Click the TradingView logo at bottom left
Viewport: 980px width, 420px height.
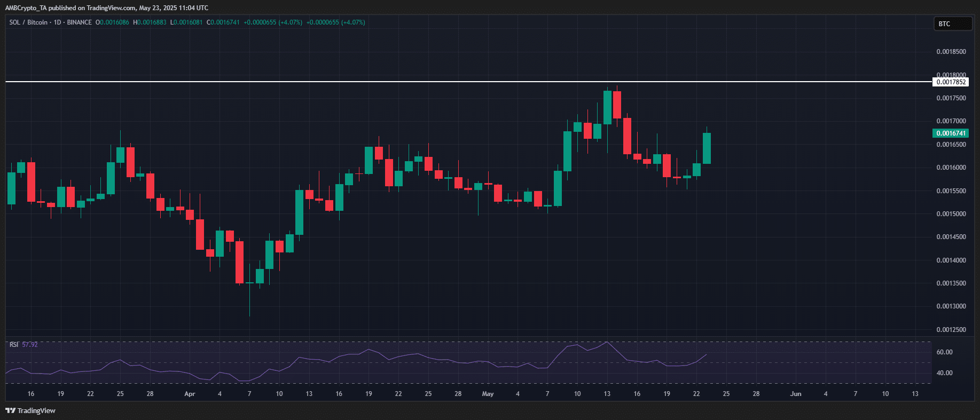[x=30, y=410]
